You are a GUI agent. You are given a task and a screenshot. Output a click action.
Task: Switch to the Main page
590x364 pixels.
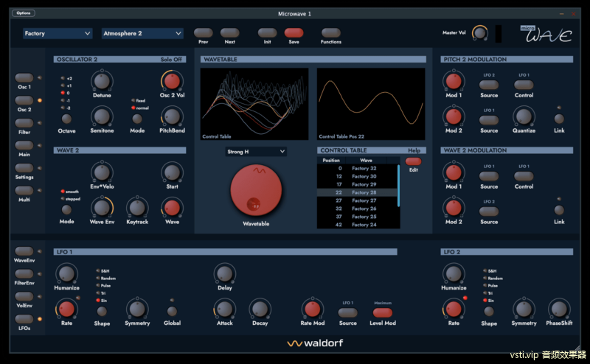24,145
